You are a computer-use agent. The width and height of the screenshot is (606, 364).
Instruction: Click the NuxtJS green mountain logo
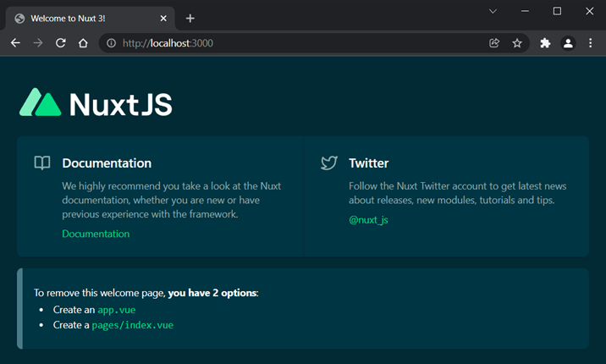click(40, 102)
